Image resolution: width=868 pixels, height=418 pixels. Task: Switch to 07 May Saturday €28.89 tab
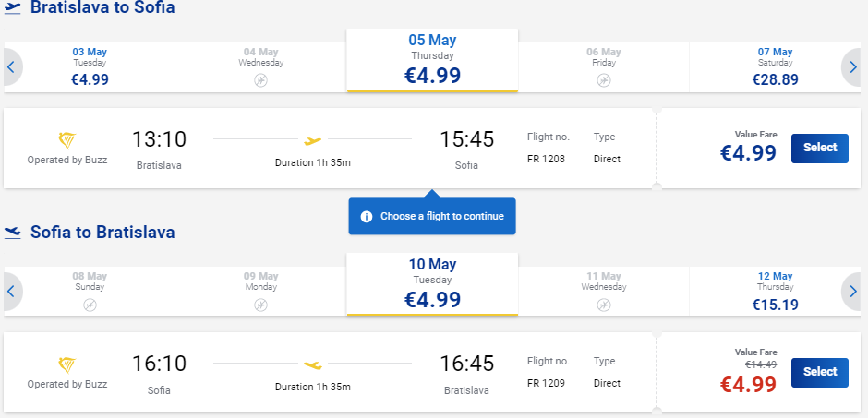click(775, 67)
